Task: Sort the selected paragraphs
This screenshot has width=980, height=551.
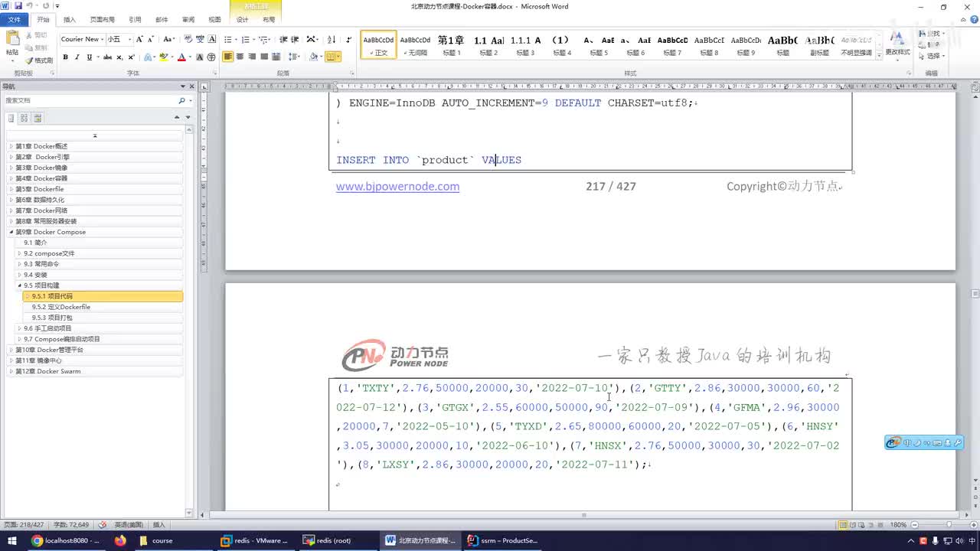Action: tap(332, 39)
